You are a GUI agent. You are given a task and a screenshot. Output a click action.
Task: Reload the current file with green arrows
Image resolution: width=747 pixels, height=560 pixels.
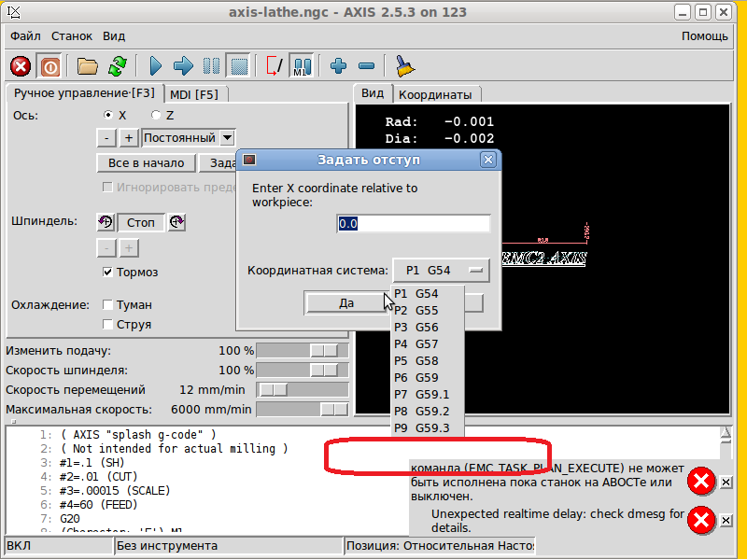(x=118, y=66)
